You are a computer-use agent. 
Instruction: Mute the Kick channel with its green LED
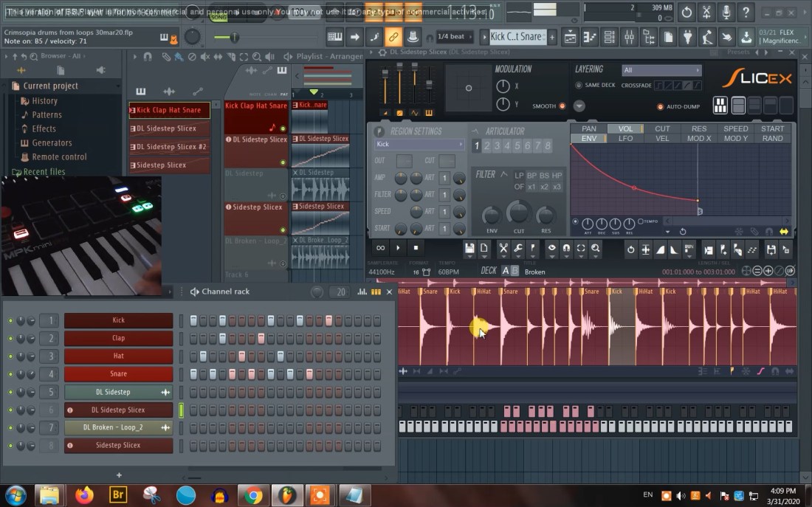[x=10, y=320]
